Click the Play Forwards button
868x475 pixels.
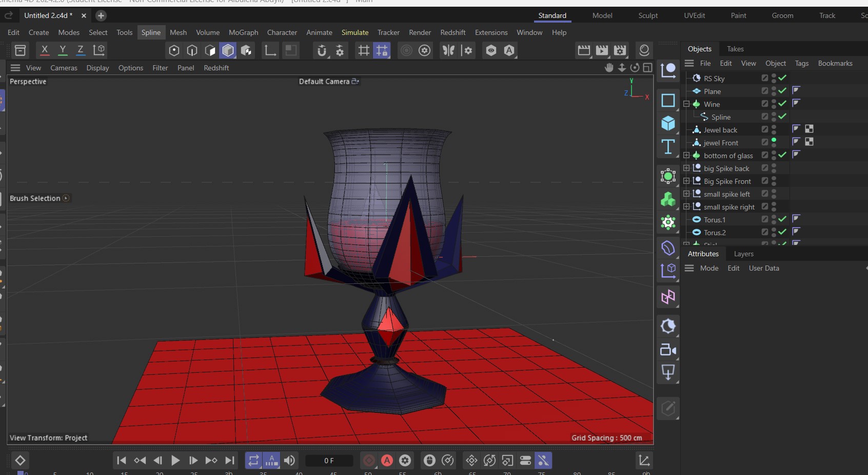pyautogui.click(x=175, y=461)
